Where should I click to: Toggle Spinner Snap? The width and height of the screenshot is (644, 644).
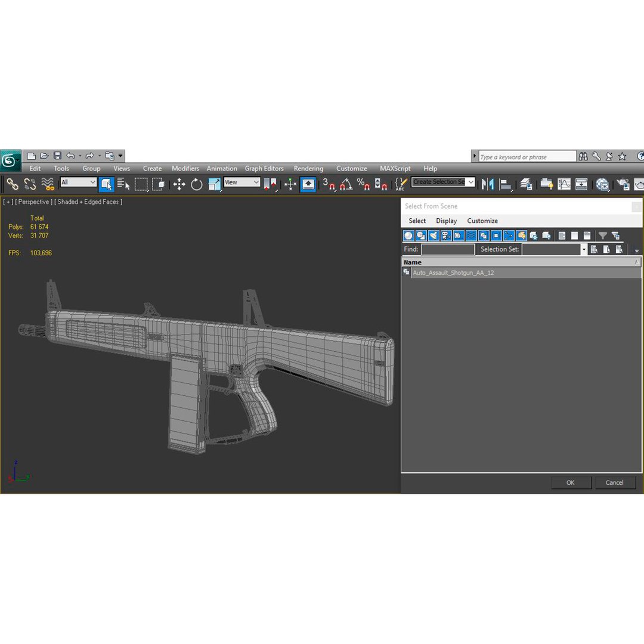[x=380, y=184]
